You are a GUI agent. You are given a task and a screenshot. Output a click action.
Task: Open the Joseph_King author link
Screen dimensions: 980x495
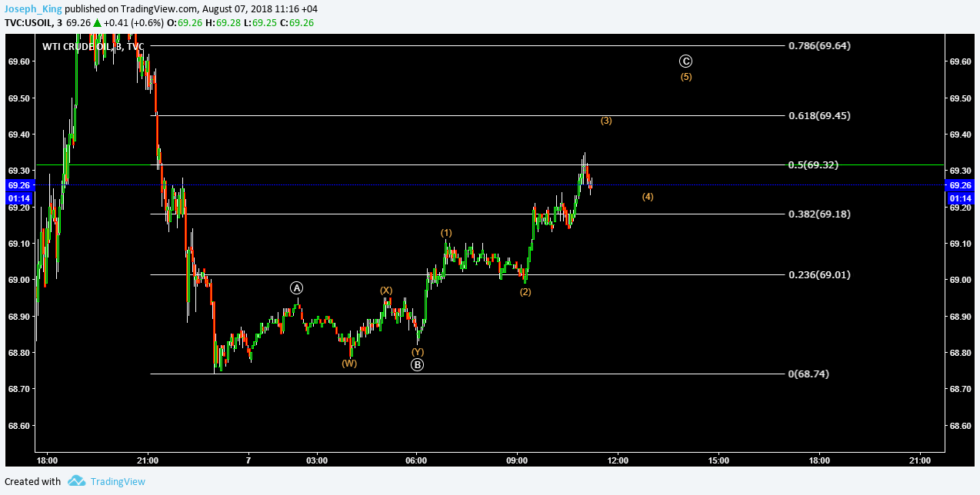tap(32, 9)
